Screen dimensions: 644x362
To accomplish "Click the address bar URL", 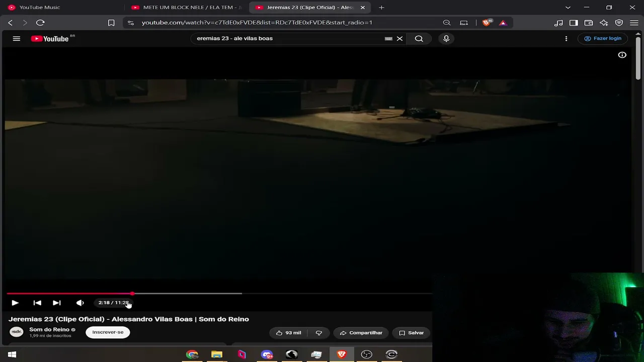I will (x=257, y=23).
